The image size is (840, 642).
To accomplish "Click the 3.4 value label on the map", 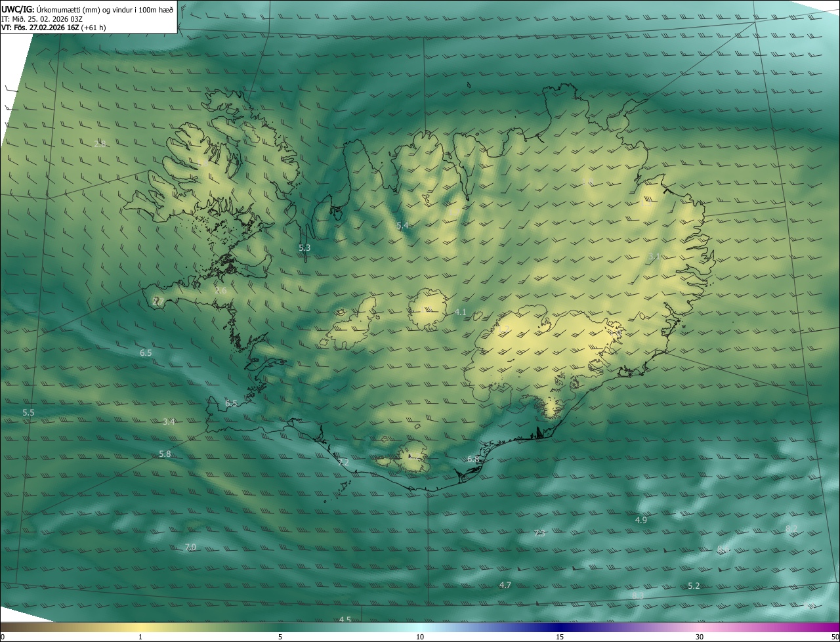I will (169, 422).
